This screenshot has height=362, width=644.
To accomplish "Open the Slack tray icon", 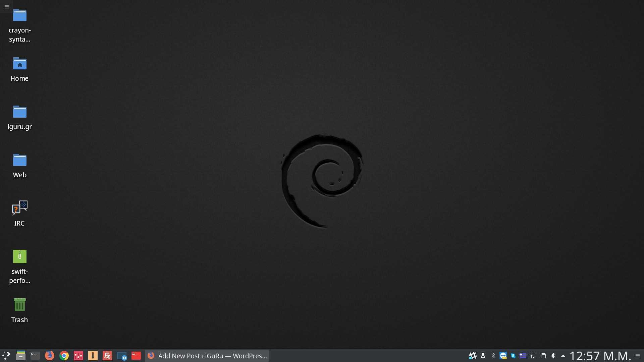I will [473, 356].
